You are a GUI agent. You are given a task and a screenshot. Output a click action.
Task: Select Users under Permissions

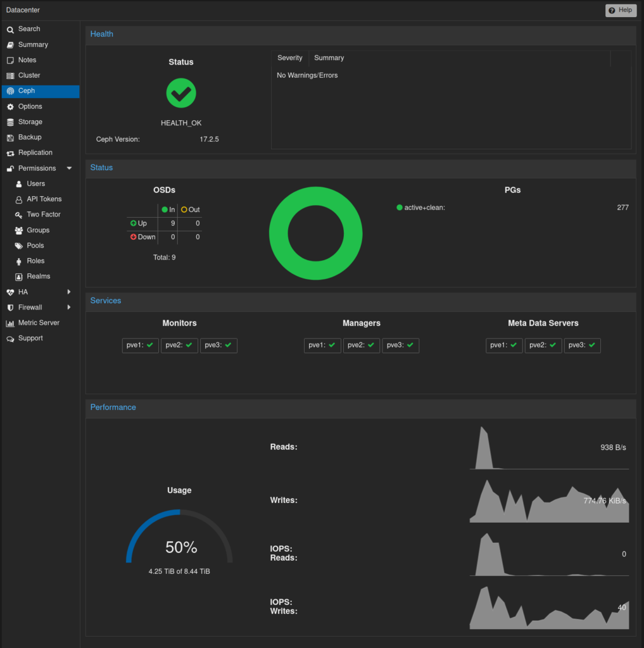41,184
